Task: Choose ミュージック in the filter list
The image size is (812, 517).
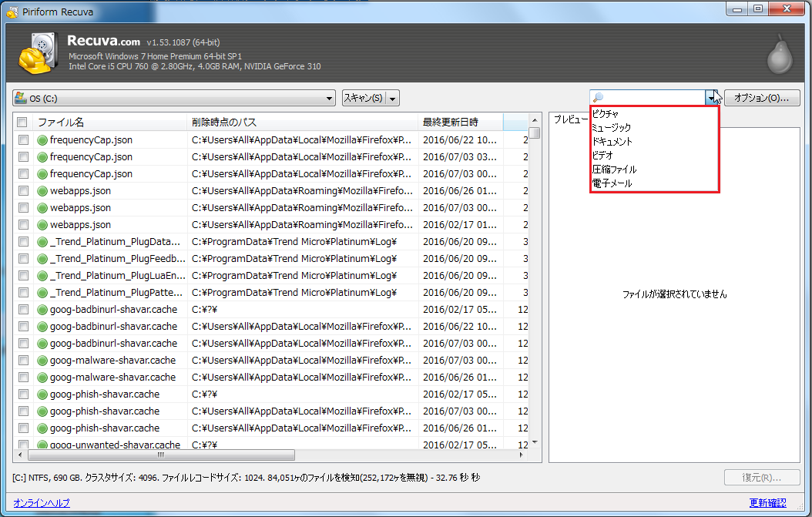Action: pos(655,127)
